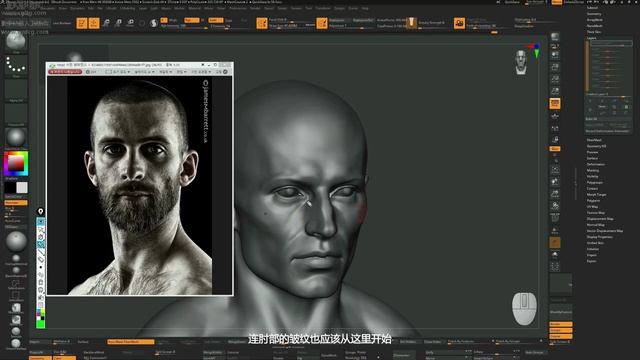Toggle the small orange shelf button below lock

555,149
